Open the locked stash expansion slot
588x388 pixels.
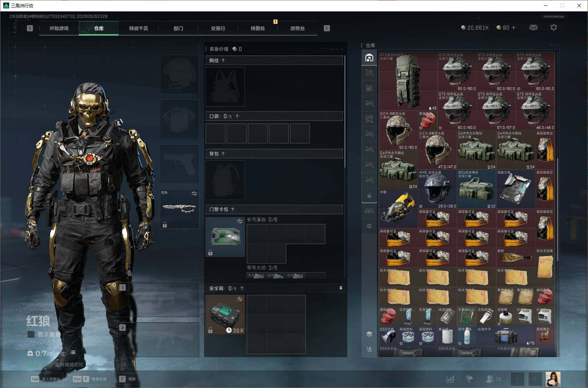click(369, 195)
